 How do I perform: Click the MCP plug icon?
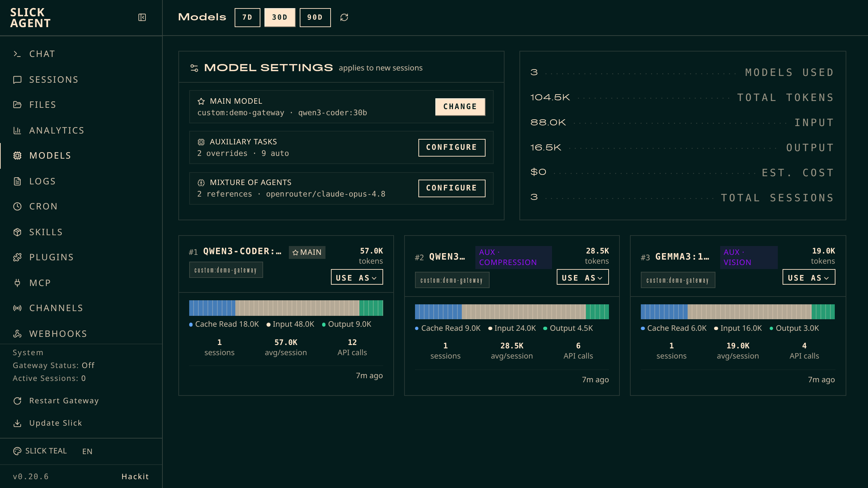17,283
